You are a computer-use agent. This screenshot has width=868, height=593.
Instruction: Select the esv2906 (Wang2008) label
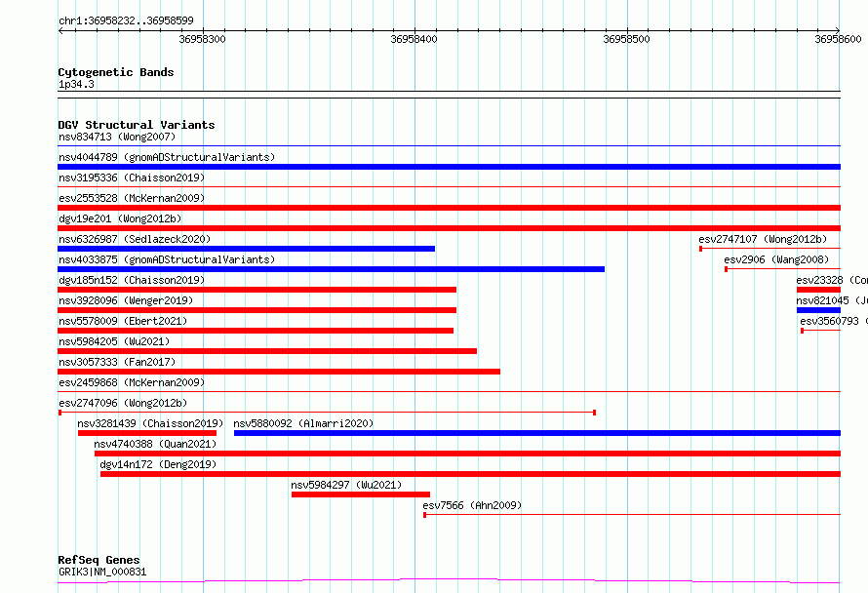click(776, 259)
